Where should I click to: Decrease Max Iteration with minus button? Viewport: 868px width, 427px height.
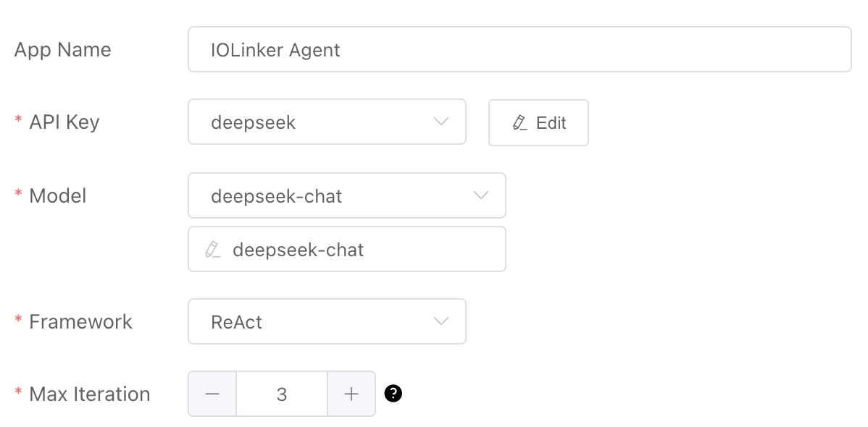pyautogui.click(x=212, y=394)
